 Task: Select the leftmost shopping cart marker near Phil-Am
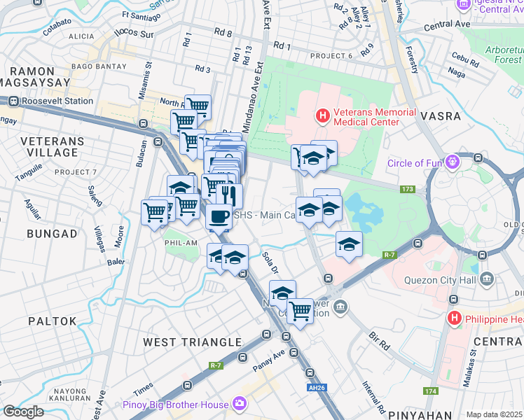click(154, 214)
